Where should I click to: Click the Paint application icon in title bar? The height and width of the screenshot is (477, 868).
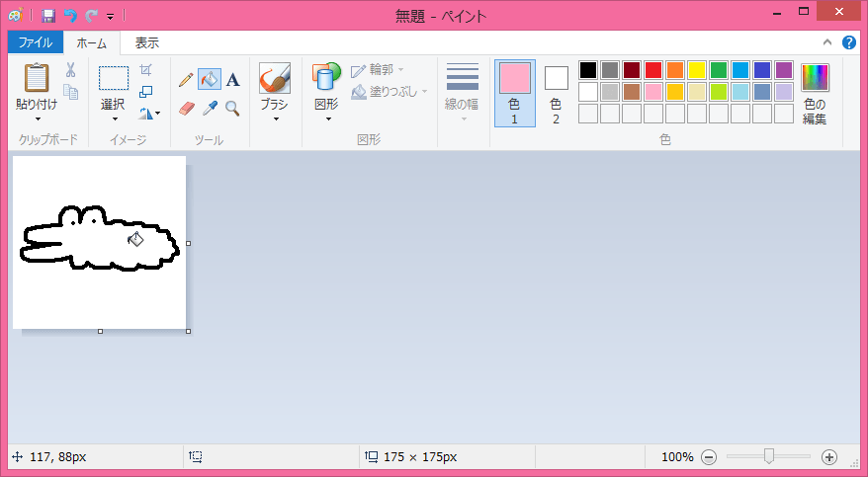pos(16,15)
